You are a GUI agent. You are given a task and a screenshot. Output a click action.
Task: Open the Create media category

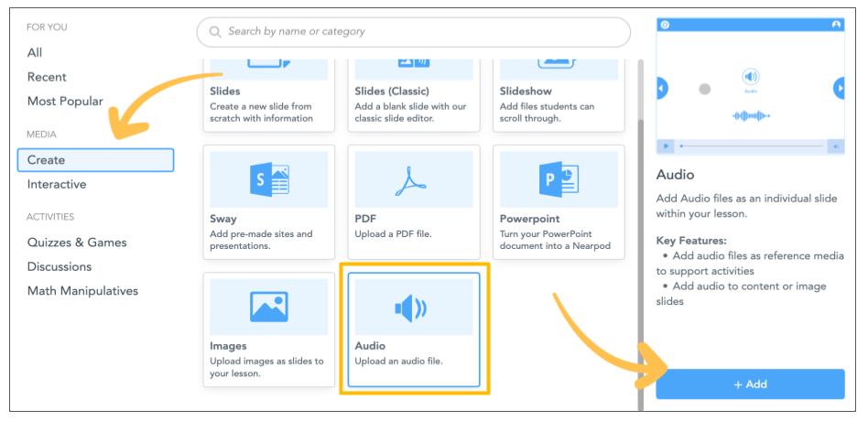(x=95, y=160)
